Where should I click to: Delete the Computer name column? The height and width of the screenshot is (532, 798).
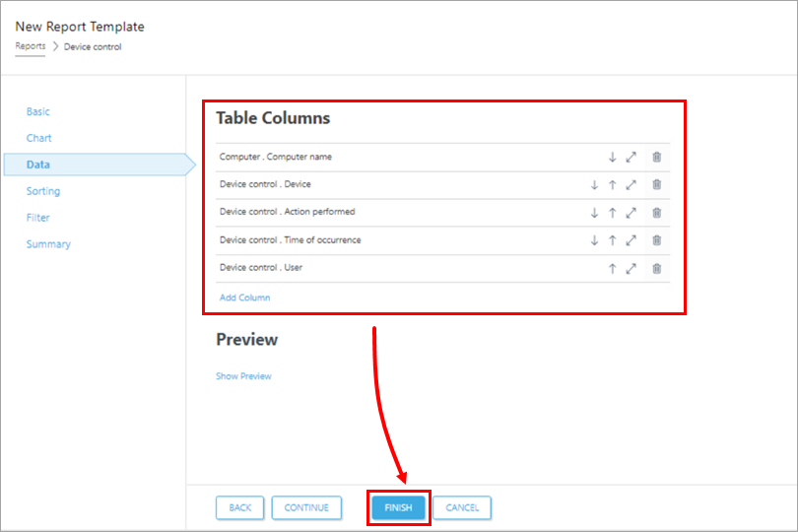[657, 157]
